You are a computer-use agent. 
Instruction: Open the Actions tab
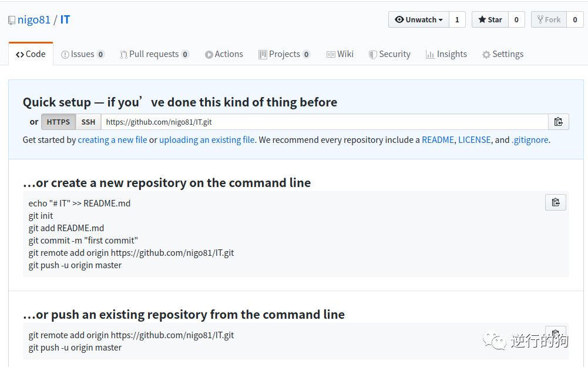[224, 54]
